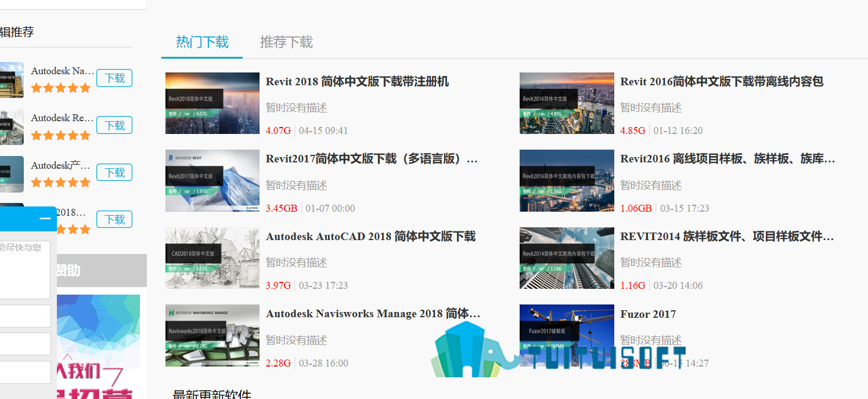868x399 pixels.
Task: Click the Revit2017简体中文版 thumbnail image
Action: [213, 181]
